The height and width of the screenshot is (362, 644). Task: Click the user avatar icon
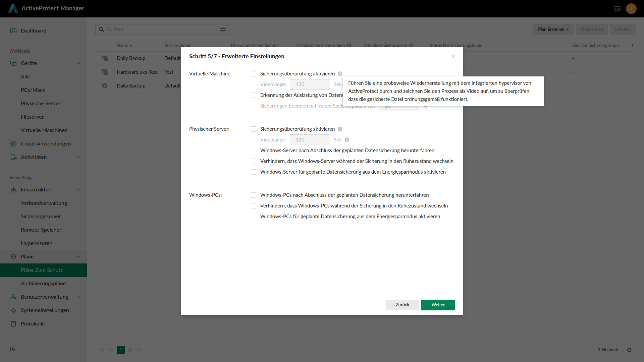click(631, 9)
